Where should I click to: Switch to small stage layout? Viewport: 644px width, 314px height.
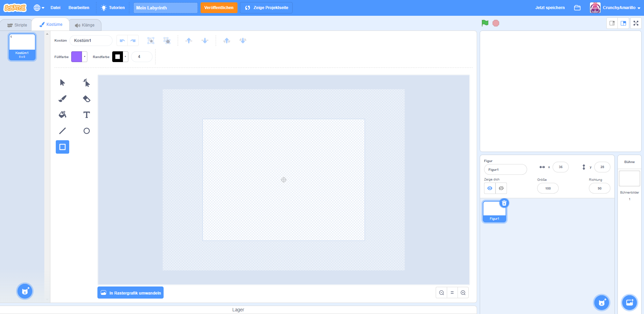point(612,23)
